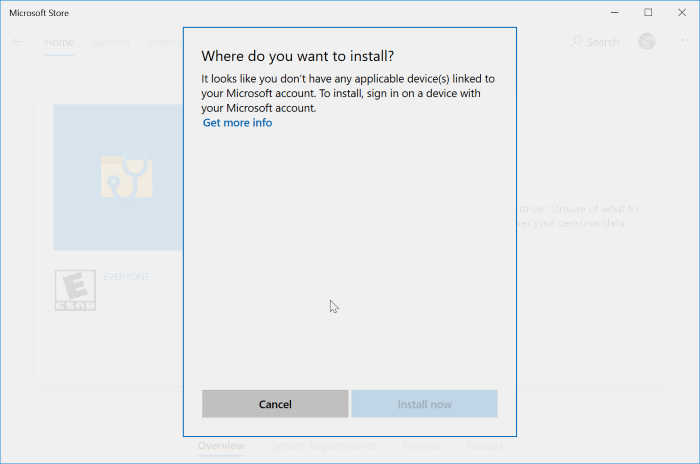Go back using the back arrow

coord(18,42)
